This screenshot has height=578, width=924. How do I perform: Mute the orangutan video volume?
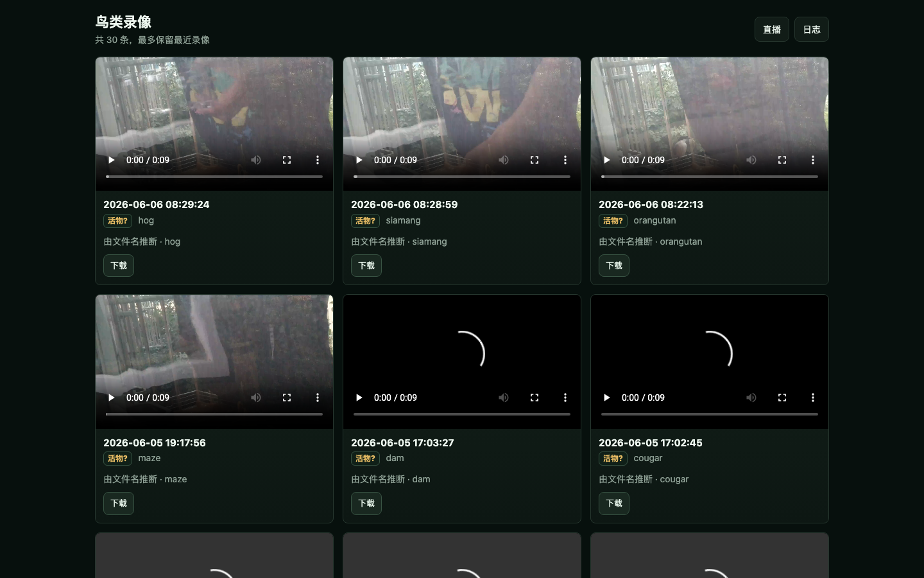pos(751,160)
